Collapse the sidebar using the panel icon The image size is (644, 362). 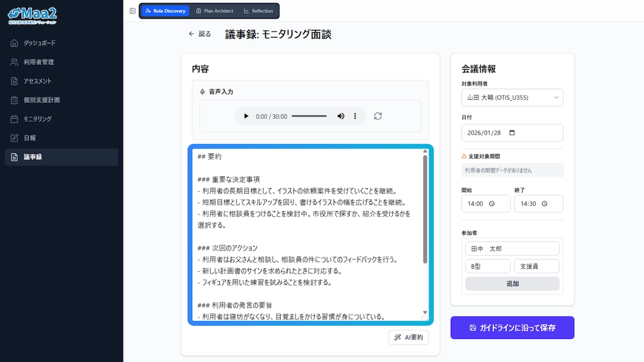coord(132,10)
